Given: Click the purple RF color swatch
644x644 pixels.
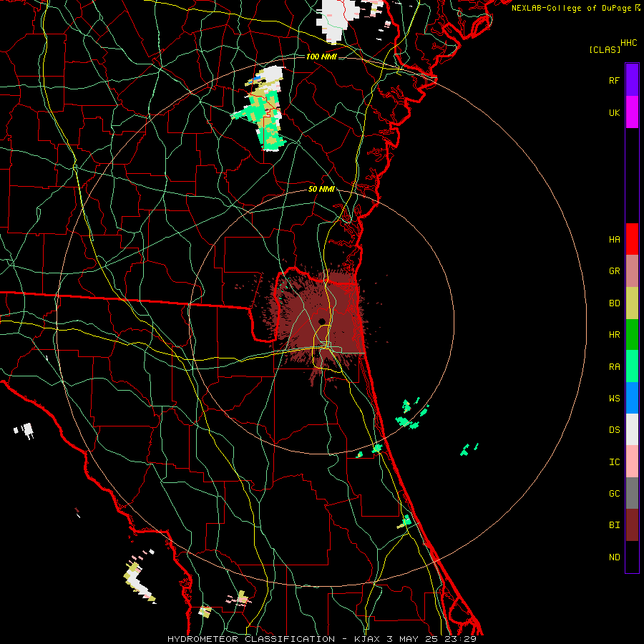Looking at the screenshot, I should pos(632,80).
